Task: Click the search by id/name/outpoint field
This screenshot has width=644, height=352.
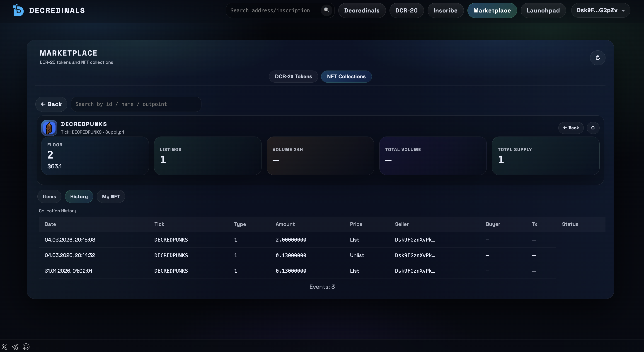Action: click(x=136, y=104)
